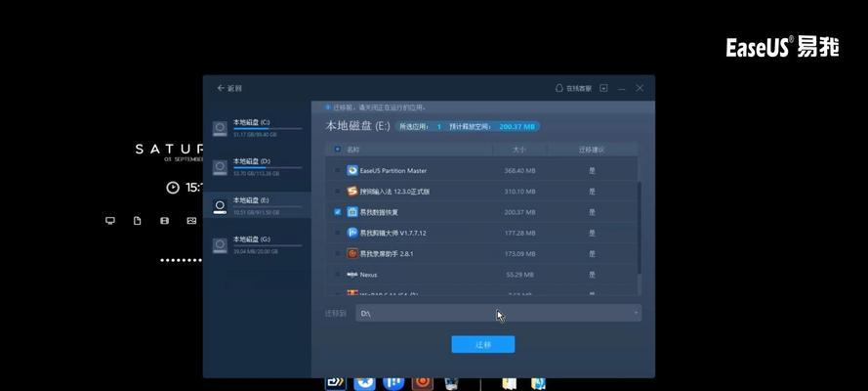Click the desktop widget document icon
The width and height of the screenshot is (868, 391).
click(x=138, y=220)
